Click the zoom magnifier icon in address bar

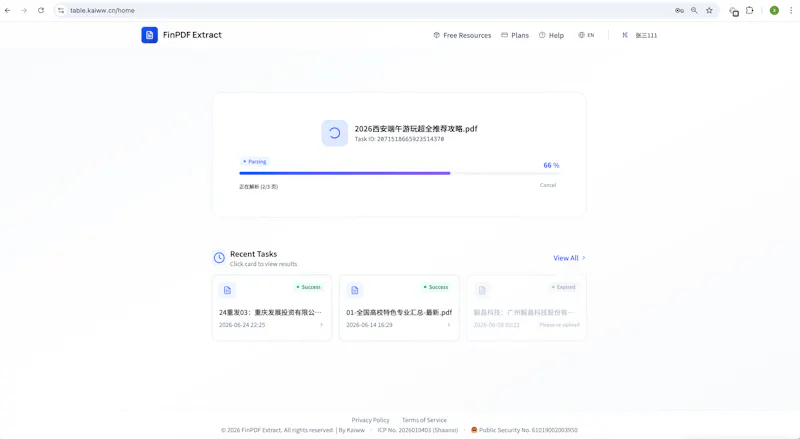pyautogui.click(x=694, y=10)
